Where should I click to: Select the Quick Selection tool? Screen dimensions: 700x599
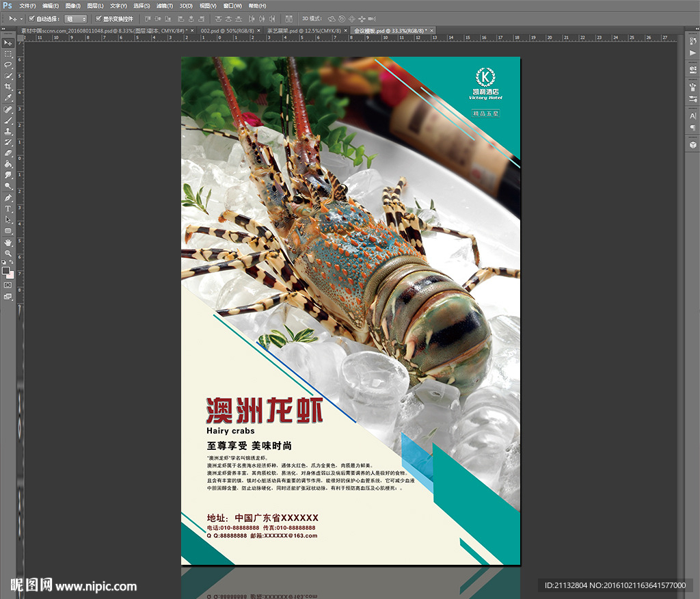click(8, 76)
